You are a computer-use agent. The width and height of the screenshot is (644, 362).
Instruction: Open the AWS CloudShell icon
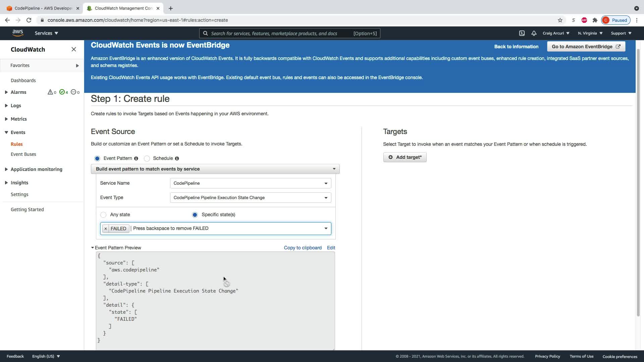(x=522, y=33)
